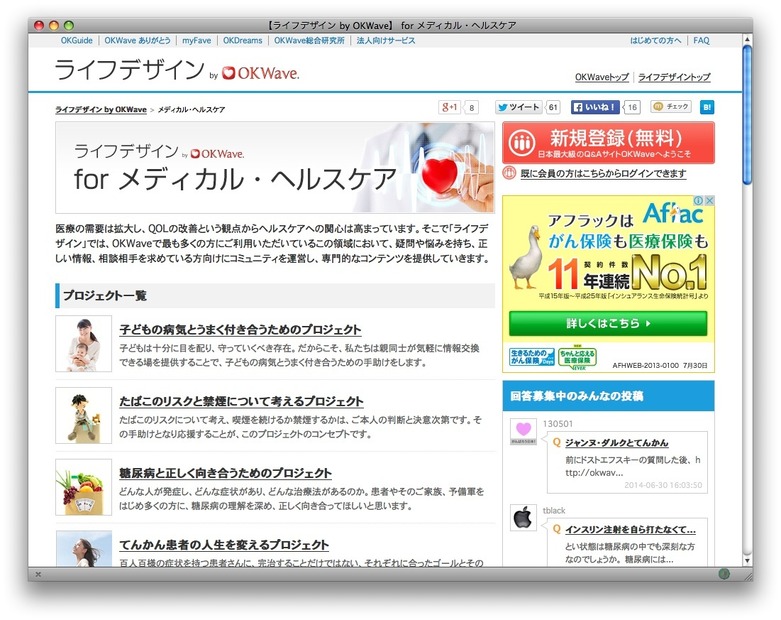Click the Apple logo avatar of tblack
781x620 pixels.
click(523, 518)
